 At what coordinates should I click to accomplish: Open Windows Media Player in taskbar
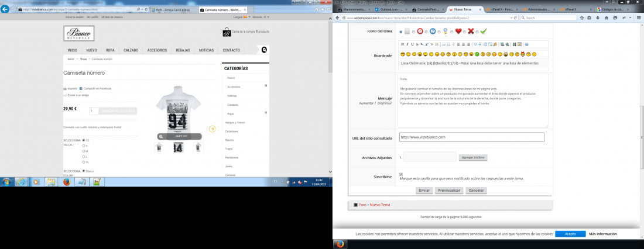[36, 182]
